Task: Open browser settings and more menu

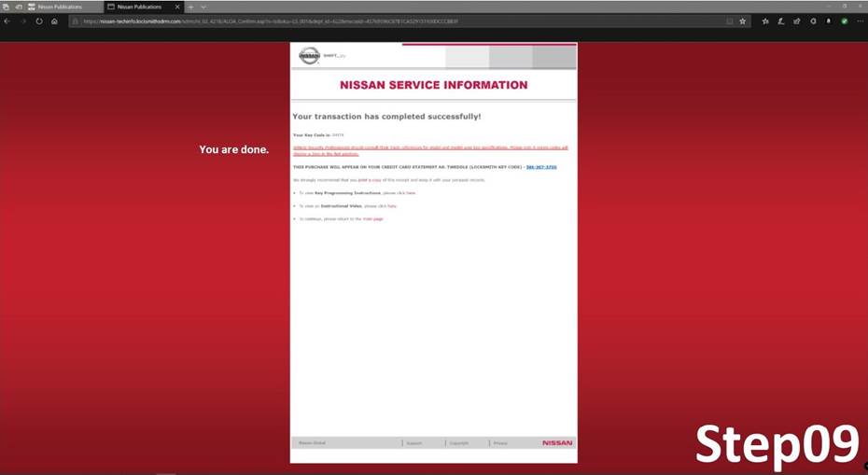Action: tap(861, 21)
